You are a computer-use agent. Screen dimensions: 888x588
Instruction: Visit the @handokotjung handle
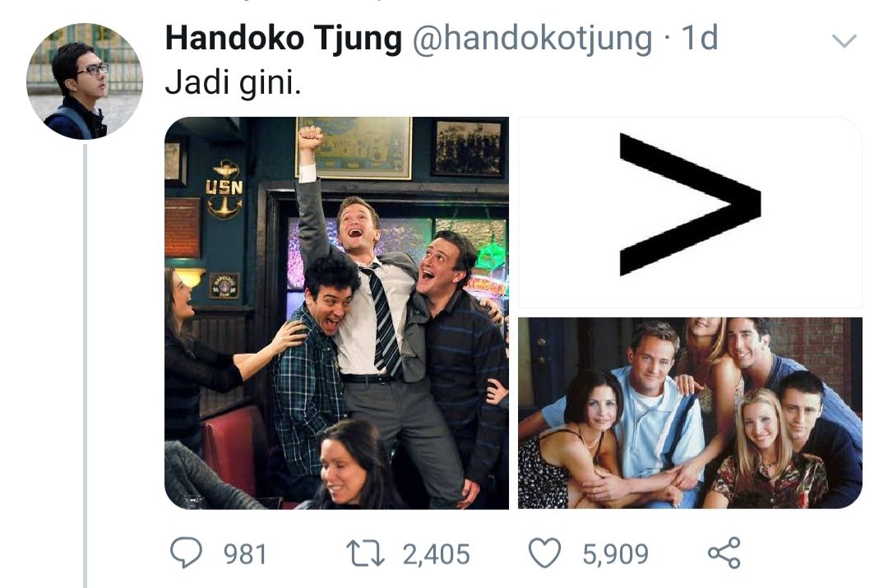[532, 39]
